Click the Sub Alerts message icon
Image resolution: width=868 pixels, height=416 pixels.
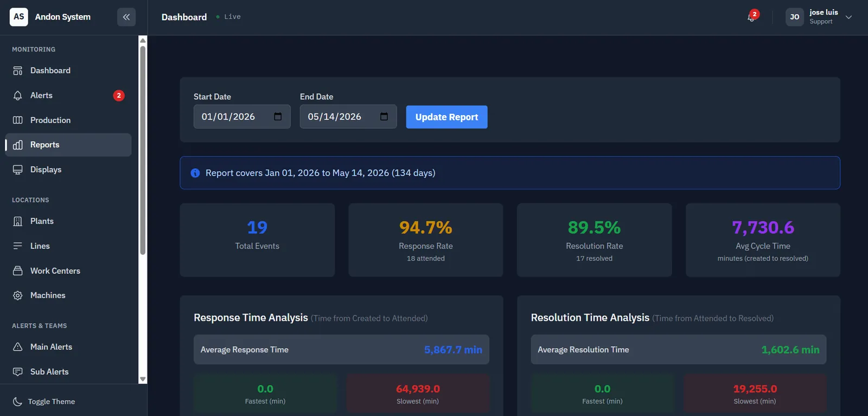tap(18, 371)
